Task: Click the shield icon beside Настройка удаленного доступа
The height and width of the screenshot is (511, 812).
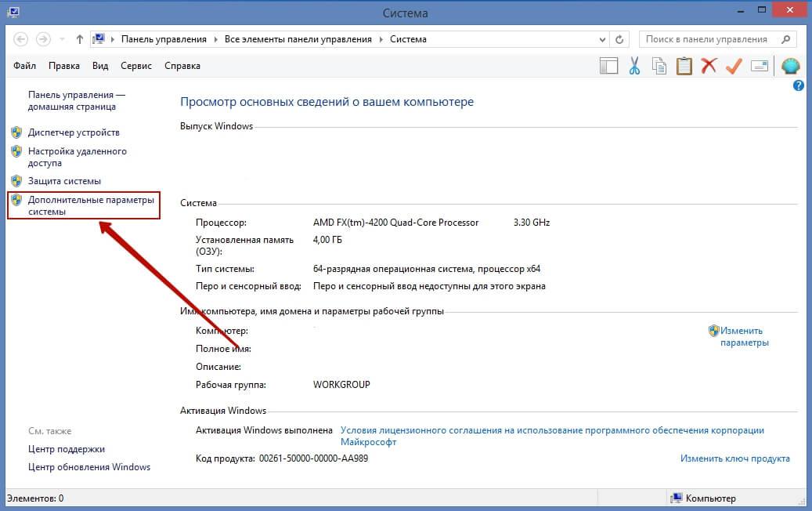Action: click(16, 151)
